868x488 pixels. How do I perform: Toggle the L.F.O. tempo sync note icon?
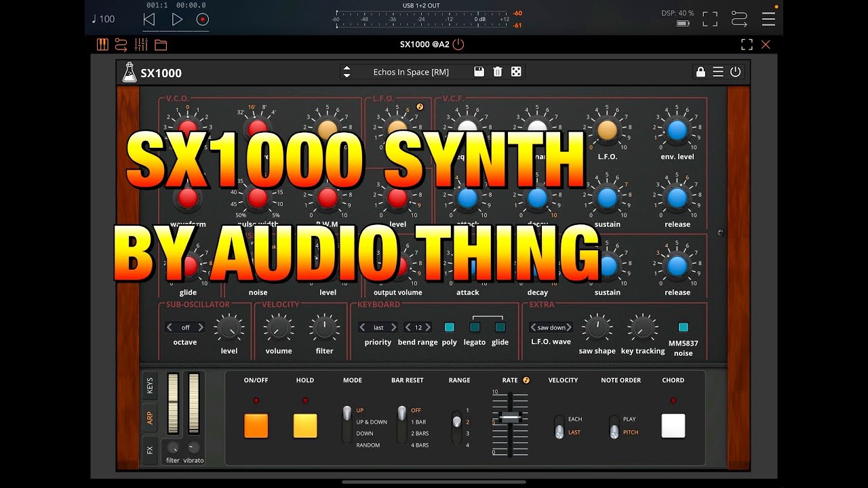coord(420,107)
